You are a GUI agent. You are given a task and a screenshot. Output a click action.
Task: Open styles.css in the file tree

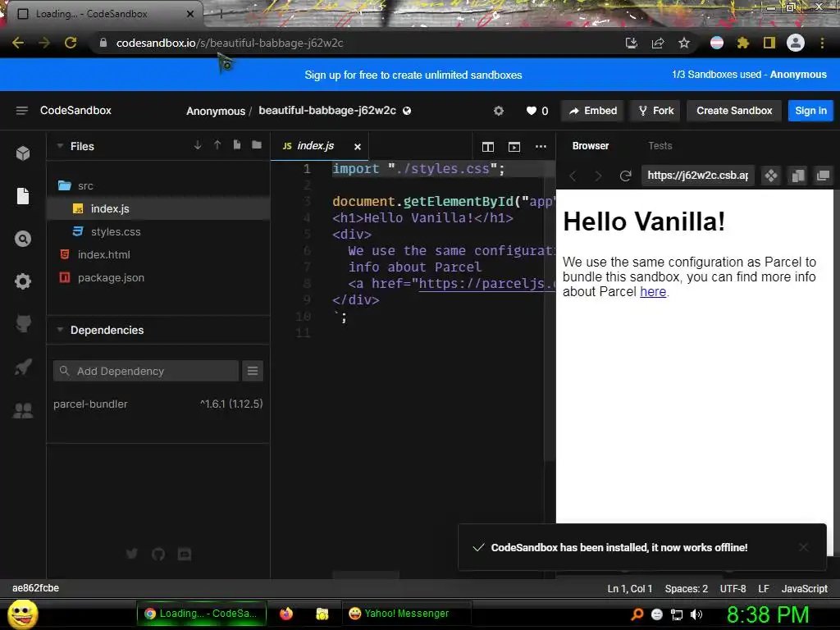158,232
